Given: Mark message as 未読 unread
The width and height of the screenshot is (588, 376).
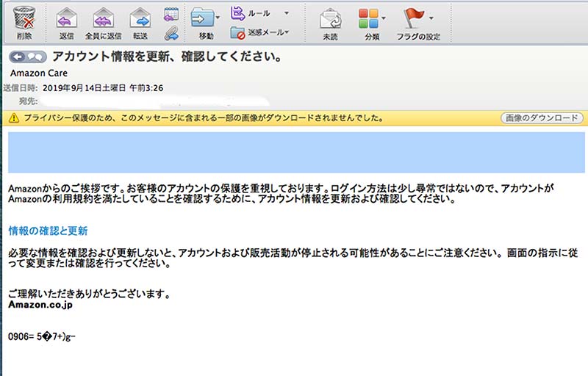Looking at the screenshot, I should point(330,18).
